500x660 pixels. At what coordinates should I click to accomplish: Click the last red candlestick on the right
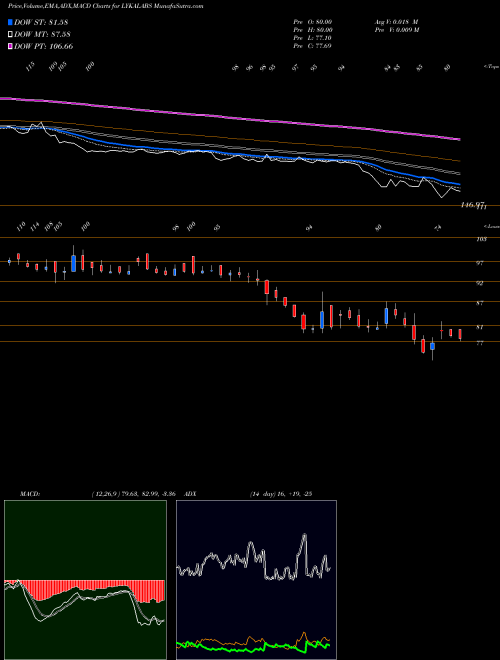tap(460, 334)
